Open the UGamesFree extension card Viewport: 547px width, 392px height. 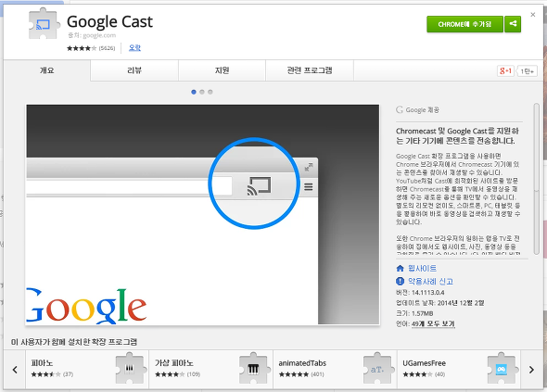(459, 370)
